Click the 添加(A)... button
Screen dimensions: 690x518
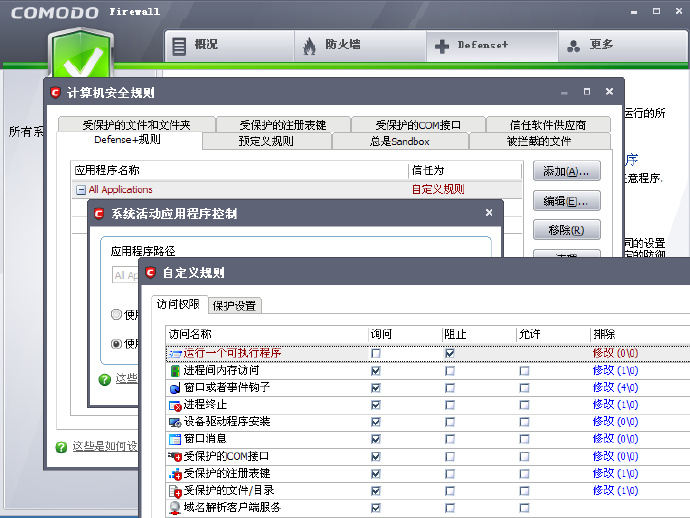(x=566, y=171)
